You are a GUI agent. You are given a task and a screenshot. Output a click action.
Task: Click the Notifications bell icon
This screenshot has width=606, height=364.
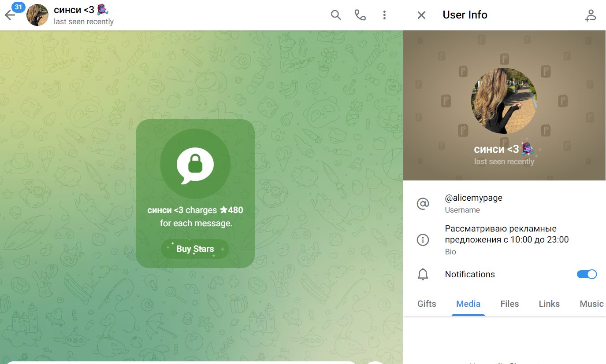point(423,274)
